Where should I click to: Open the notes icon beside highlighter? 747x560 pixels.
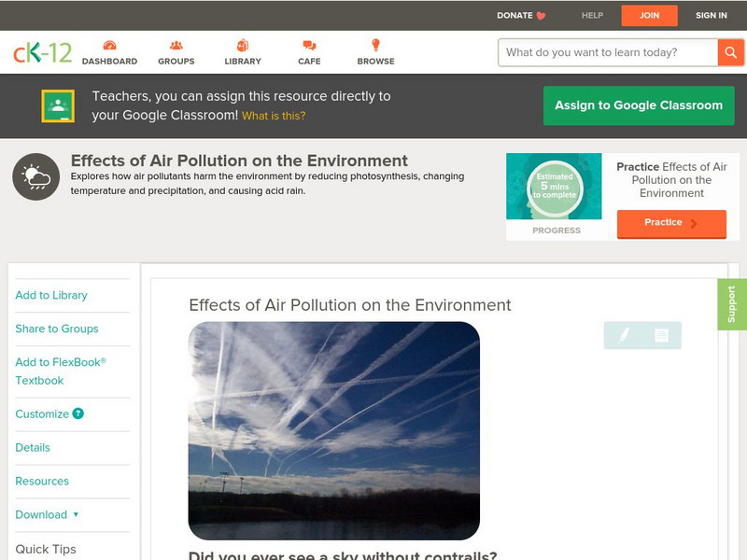661,335
